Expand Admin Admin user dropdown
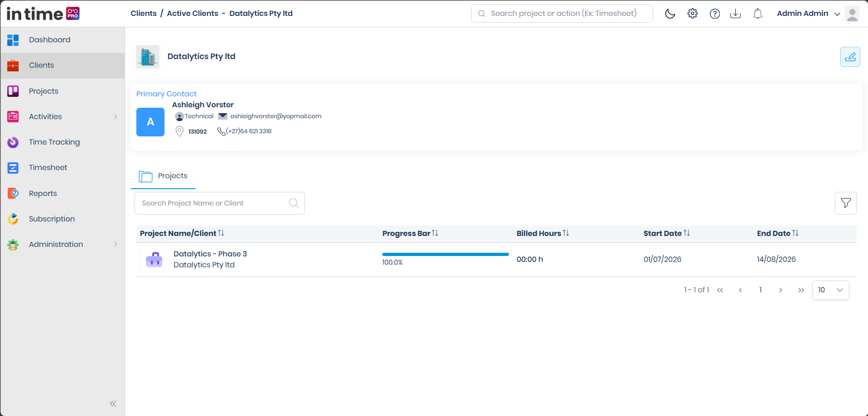868x416 pixels. click(x=808, y=14)
